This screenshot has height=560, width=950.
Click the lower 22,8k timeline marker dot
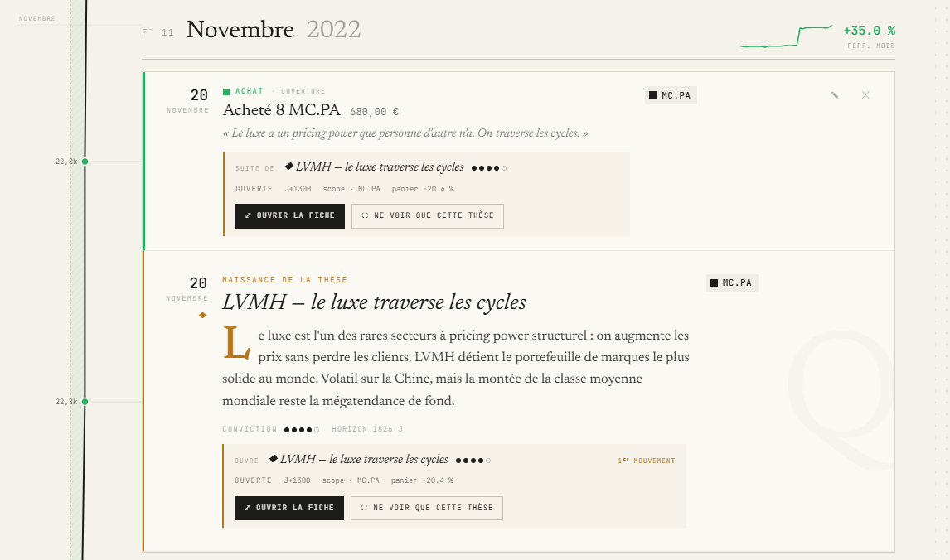pyautogui.click(x=85, y=402)
